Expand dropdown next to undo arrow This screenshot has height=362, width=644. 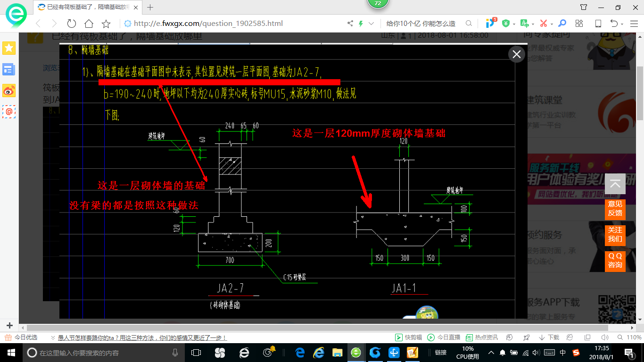(x=622, y=24)
